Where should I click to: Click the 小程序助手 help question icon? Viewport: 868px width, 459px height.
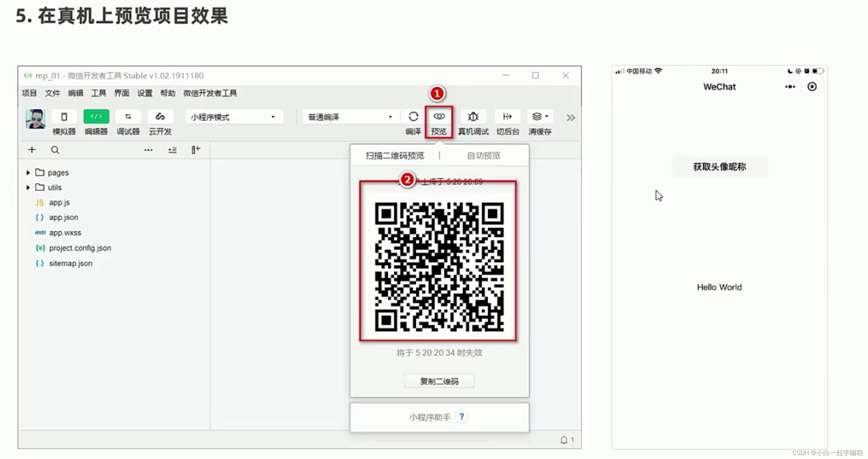[462, 417]
